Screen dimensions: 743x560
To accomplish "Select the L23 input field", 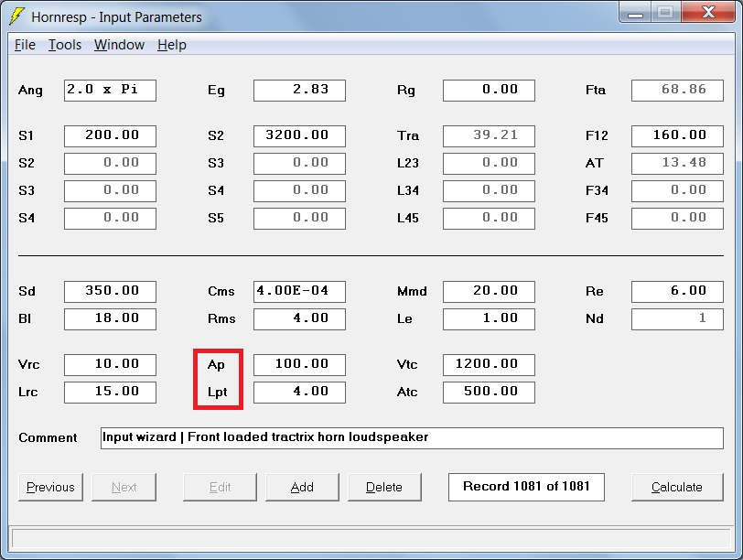I will (489, 164).
